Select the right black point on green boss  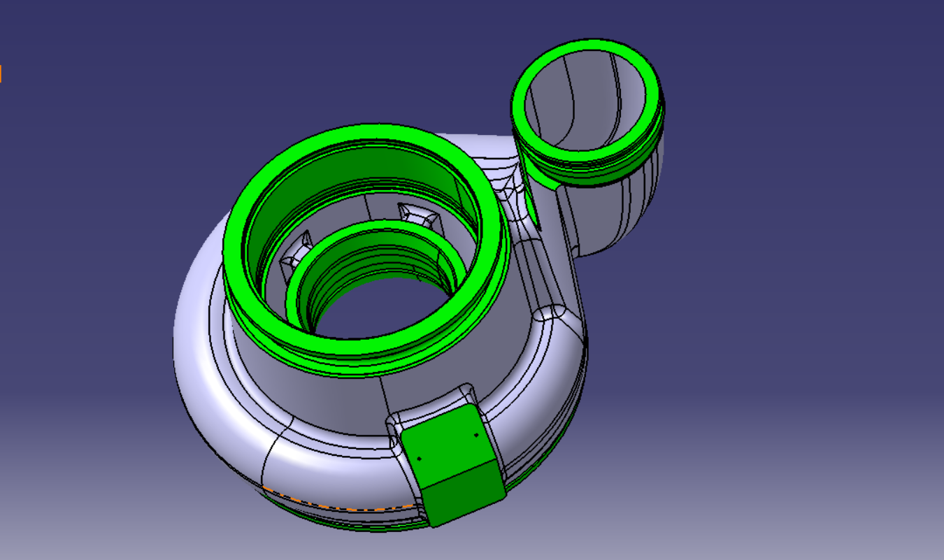(476, 435)
